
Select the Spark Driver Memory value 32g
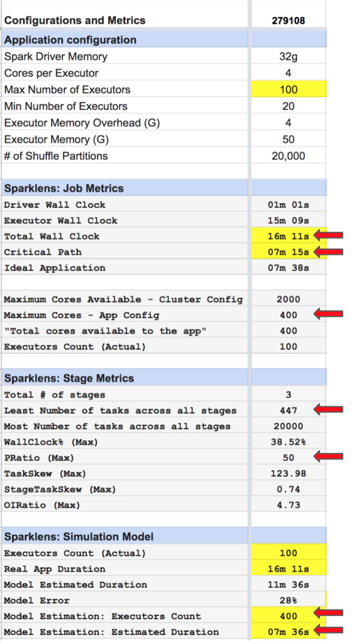coord(289,57)
